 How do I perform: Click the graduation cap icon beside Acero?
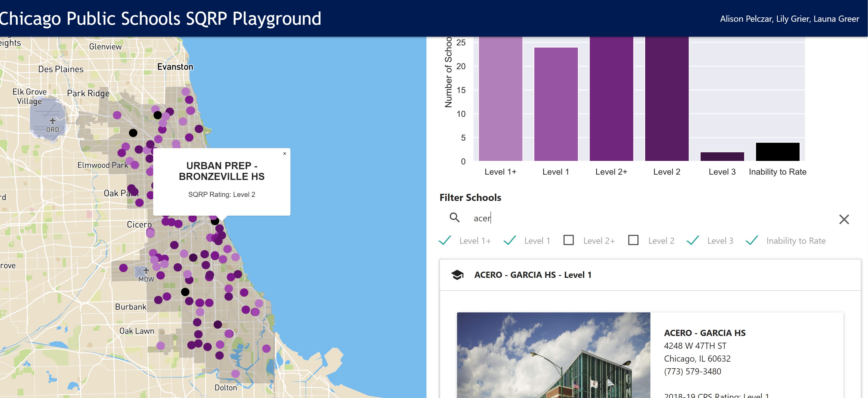coord(457,275)
